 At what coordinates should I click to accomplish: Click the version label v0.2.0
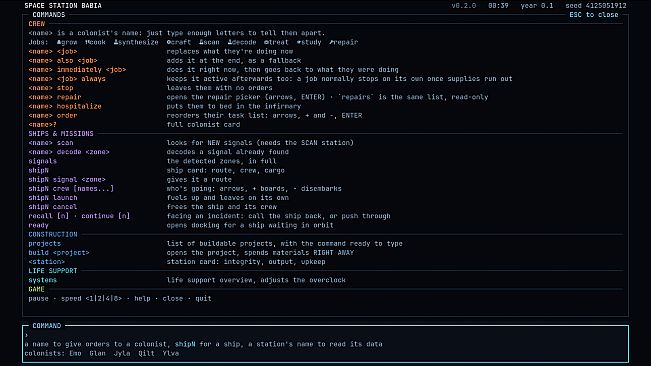[464, 6]
